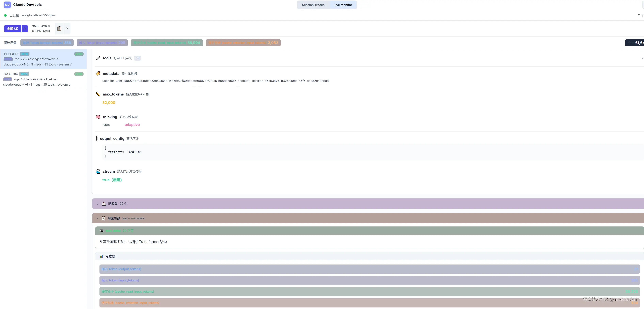Expand the 响应头 26 个 section
The height and width of the screenshot is (309, 644).
point(98,204)
